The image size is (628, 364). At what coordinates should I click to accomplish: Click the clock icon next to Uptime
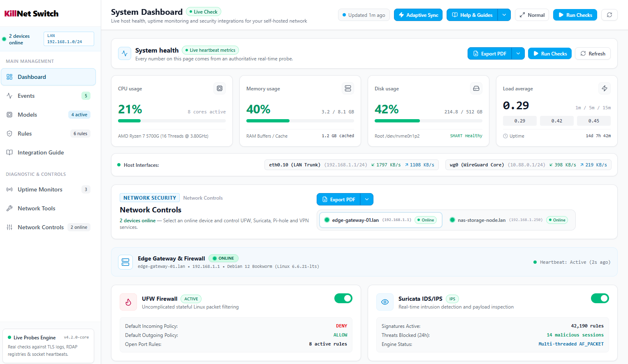coord(505,136)
